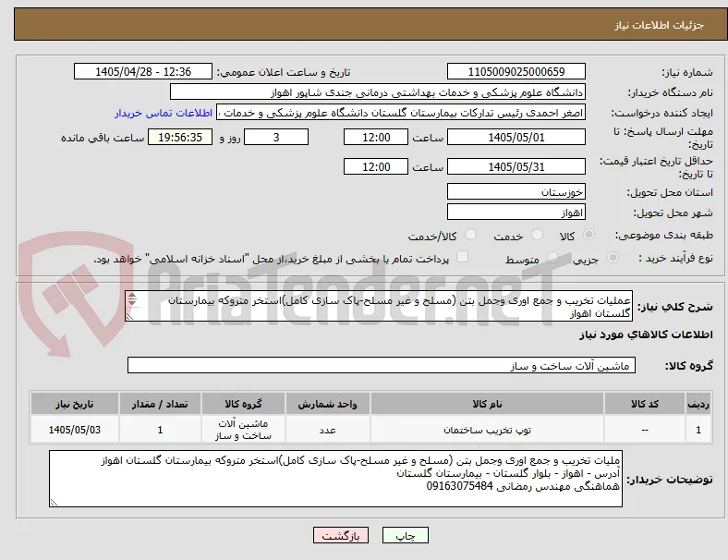Click the remaining time field 19:56:35
The height and width of the screenshot is (560, 728).
point(180,138)
